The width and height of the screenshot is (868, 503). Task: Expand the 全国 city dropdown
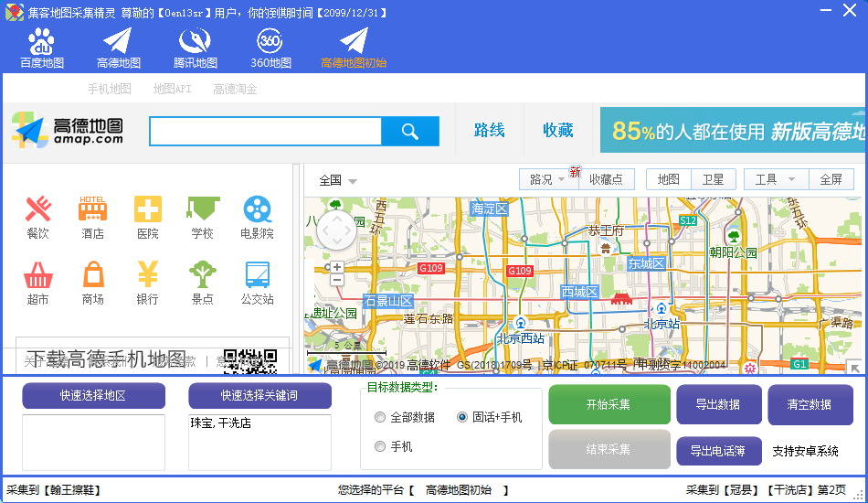(x=338, y=180)
